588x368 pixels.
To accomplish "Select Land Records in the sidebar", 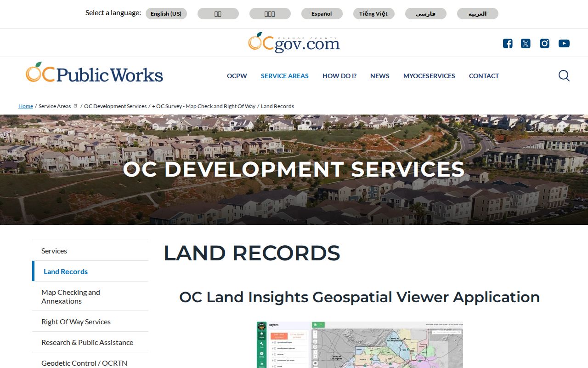I will 90,271.
